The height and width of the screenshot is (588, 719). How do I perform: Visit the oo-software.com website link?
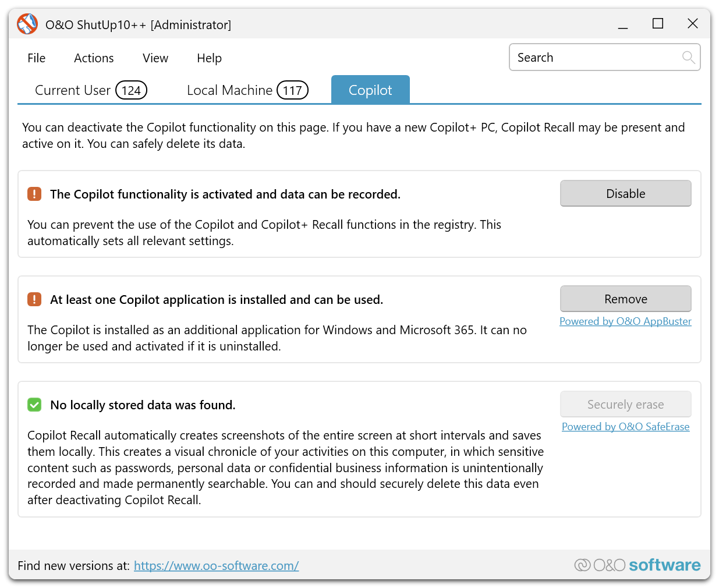tap(216, 565)
